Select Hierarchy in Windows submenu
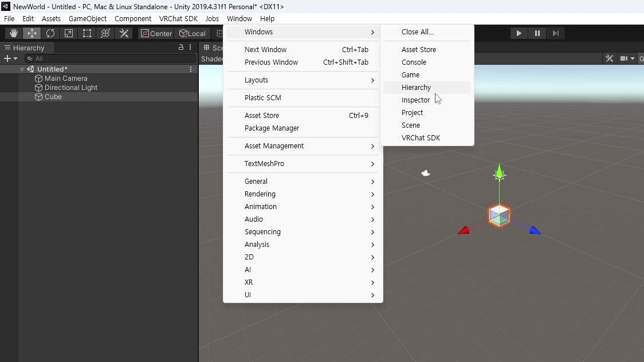This screenshot has height=362, width=644. [x=427, y=88]
